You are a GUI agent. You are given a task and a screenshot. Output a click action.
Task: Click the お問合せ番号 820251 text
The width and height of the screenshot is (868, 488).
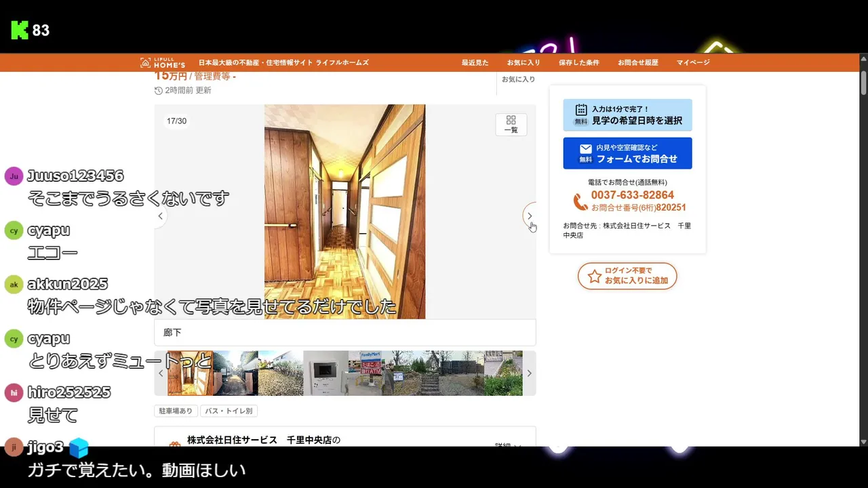coord(639,207)
